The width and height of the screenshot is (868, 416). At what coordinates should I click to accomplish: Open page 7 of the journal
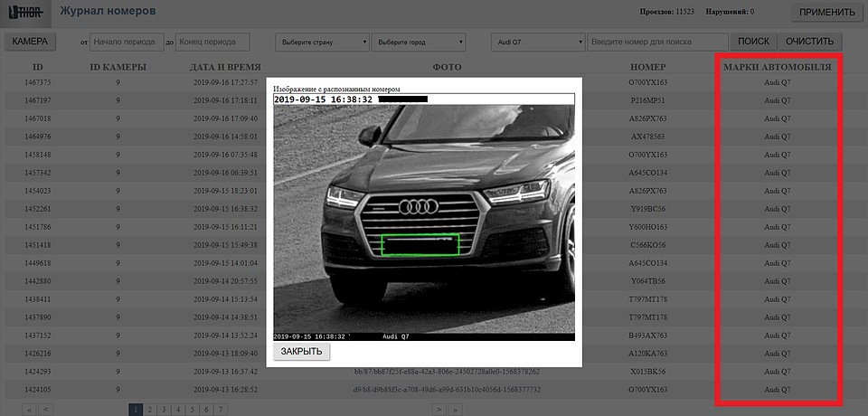221,410
